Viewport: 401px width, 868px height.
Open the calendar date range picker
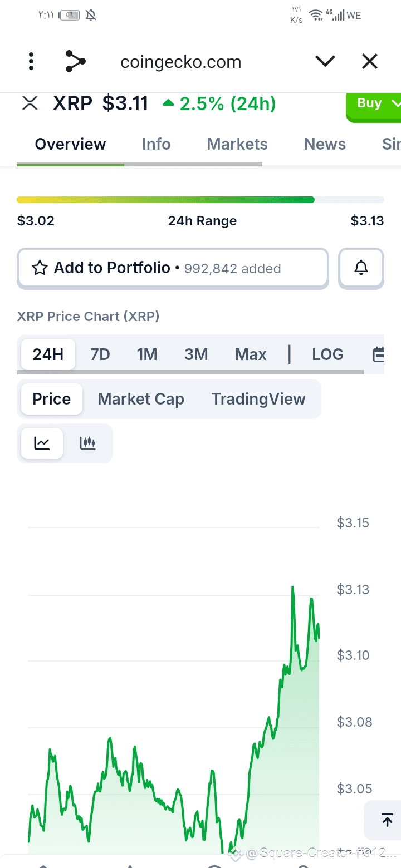point(379,354)
